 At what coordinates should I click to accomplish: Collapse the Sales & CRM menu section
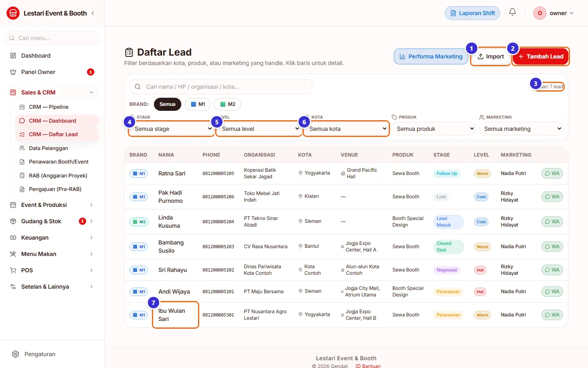[52, 92]
